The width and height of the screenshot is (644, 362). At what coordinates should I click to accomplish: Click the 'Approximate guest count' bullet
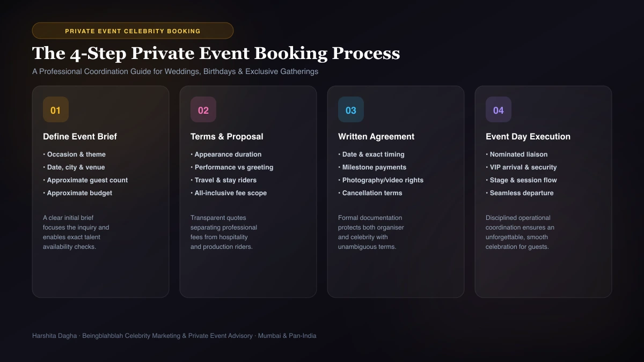click(85, 180)
